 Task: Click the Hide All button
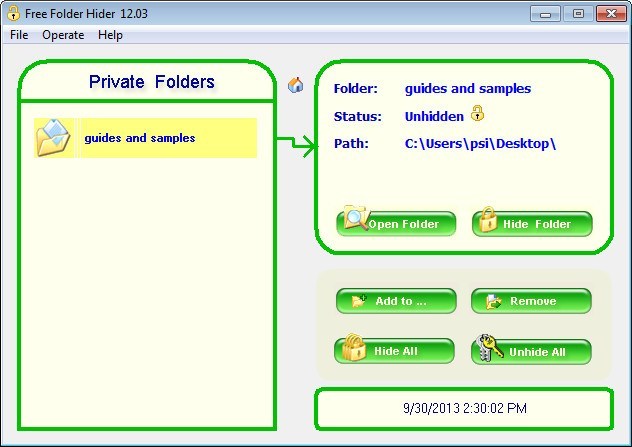click(x=394, y=351)
